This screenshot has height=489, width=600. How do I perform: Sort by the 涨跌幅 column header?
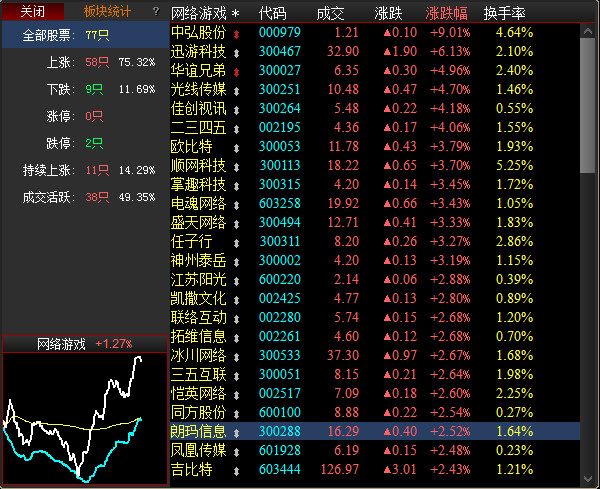point(446,14)
